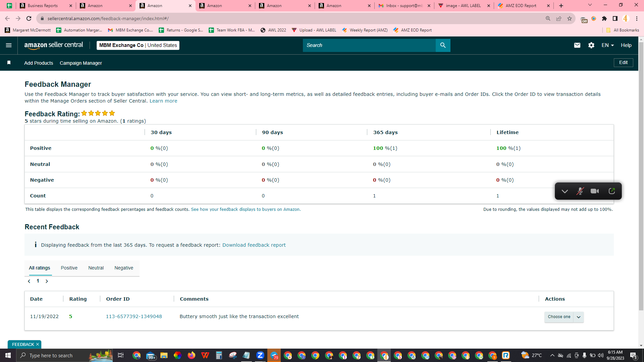Click the amazon seller central logo
The height and width of the screenshot is (362, 644).
pos(54,45)
